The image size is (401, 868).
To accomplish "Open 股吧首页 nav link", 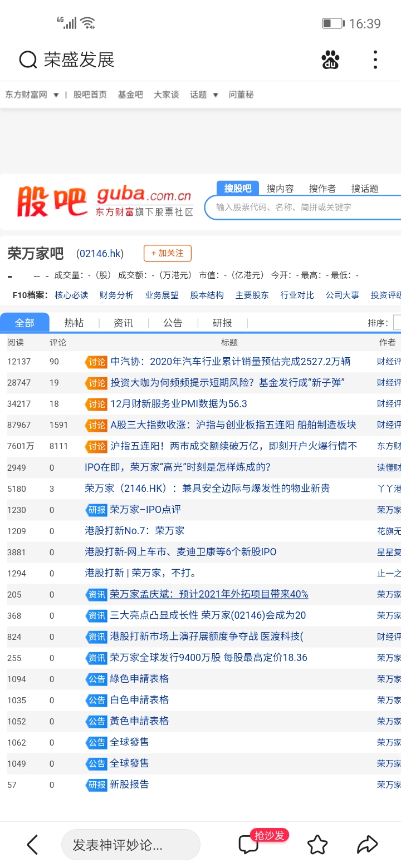I will point(90,95).
